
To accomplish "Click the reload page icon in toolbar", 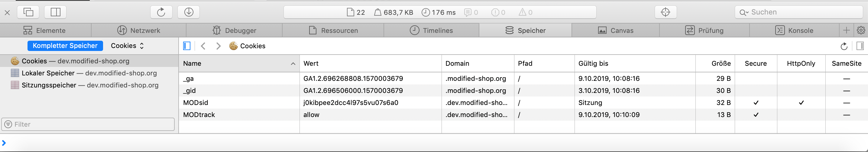I will (161, 12).
